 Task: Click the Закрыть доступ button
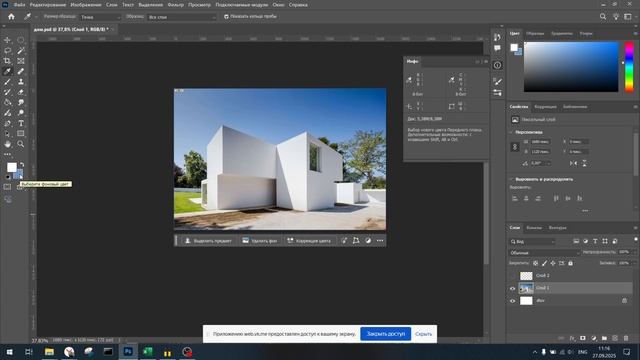click(386, 334)
